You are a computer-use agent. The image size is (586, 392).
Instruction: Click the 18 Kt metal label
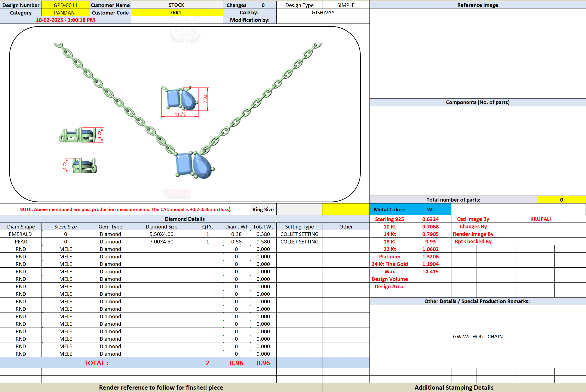coord(390,242)
